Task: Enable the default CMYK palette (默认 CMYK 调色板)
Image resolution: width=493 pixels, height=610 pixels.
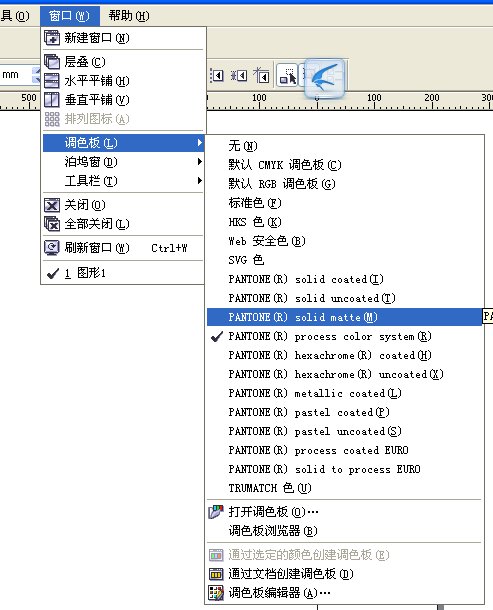Action: point(344,165)
